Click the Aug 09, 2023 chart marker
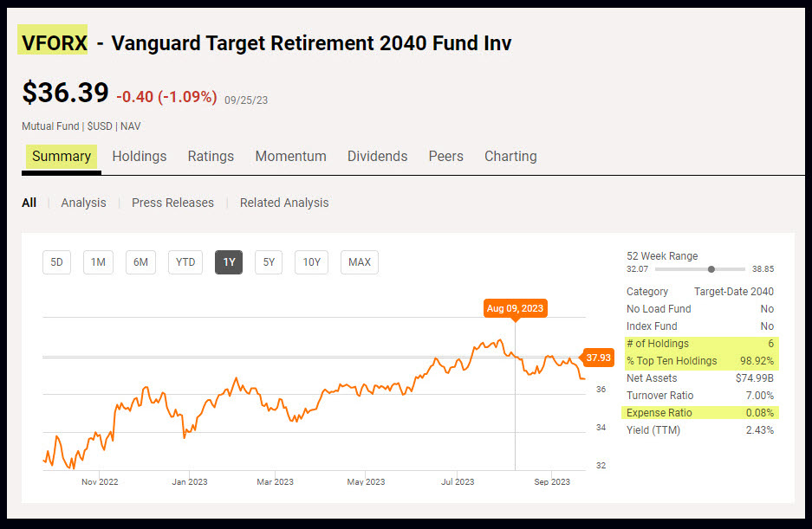The width and height of the screenshot is (812, 529). [x=516, y=308]
